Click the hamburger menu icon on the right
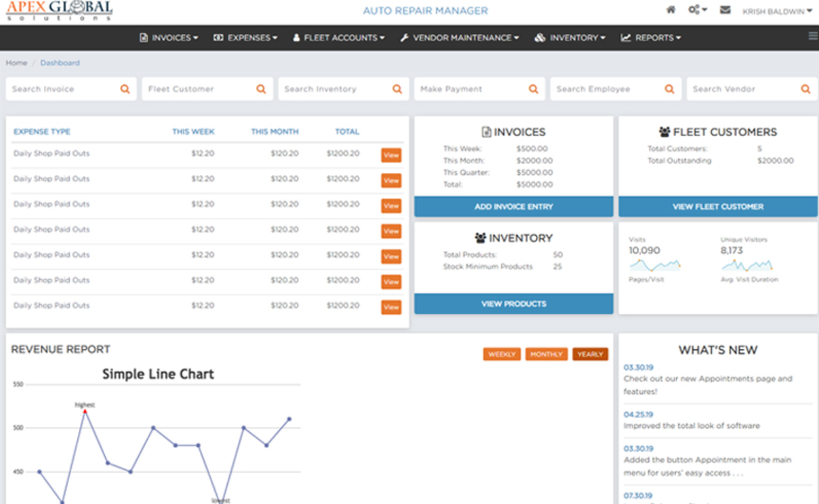819x504 pixels. [x=813, y=36]
